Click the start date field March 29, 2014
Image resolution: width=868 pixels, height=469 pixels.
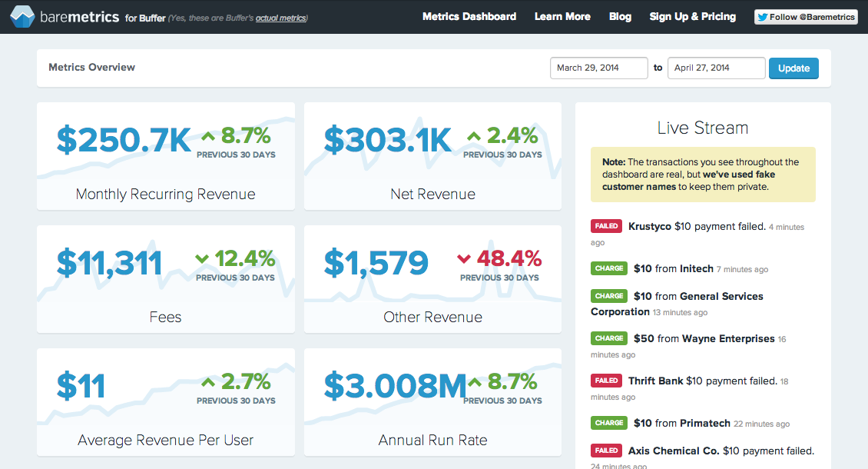[599, 68]
